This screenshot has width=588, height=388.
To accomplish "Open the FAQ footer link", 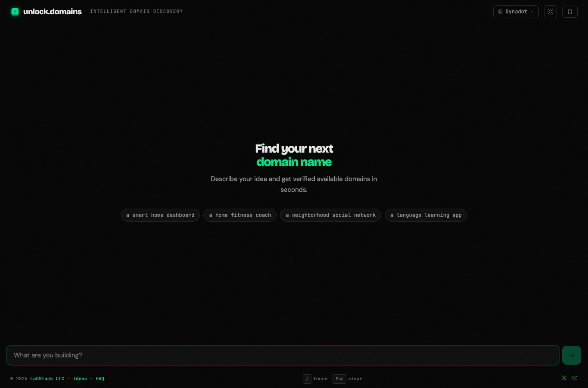I will [100, 379].
